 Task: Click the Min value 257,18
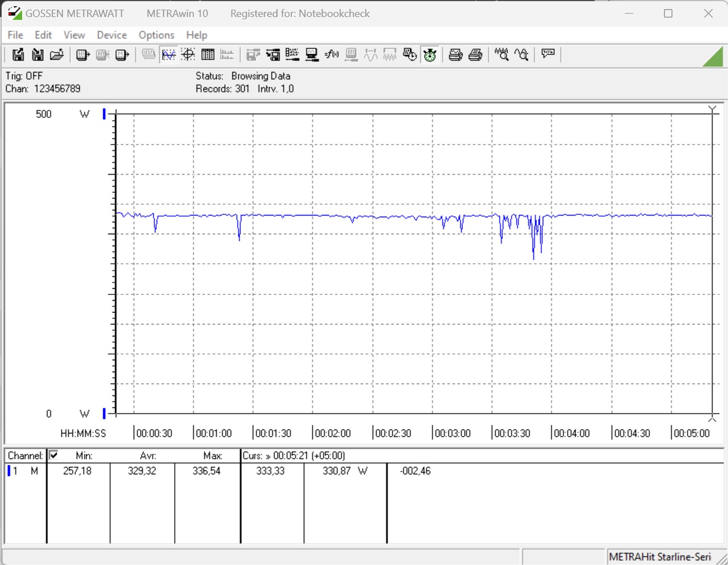tap(77, 471)
